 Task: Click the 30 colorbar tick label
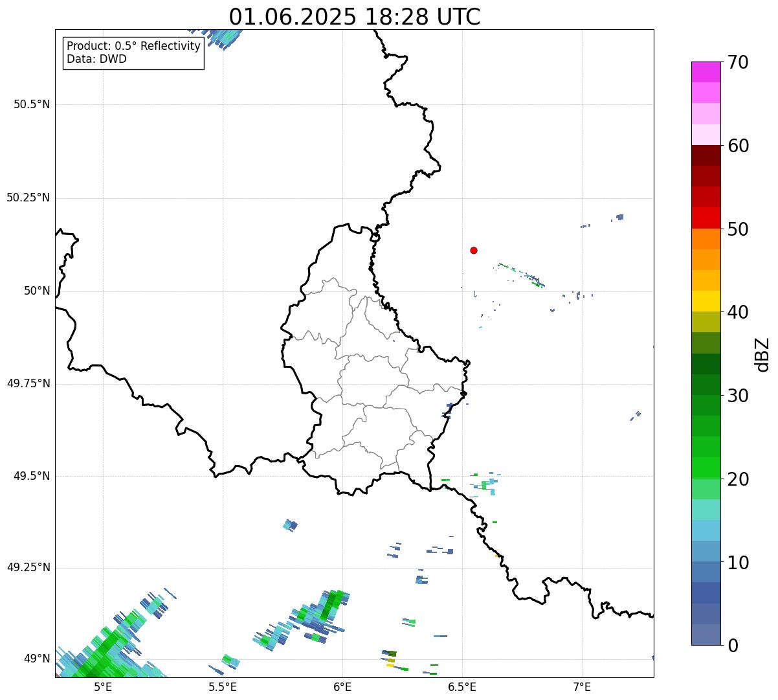tap(738, 396)
